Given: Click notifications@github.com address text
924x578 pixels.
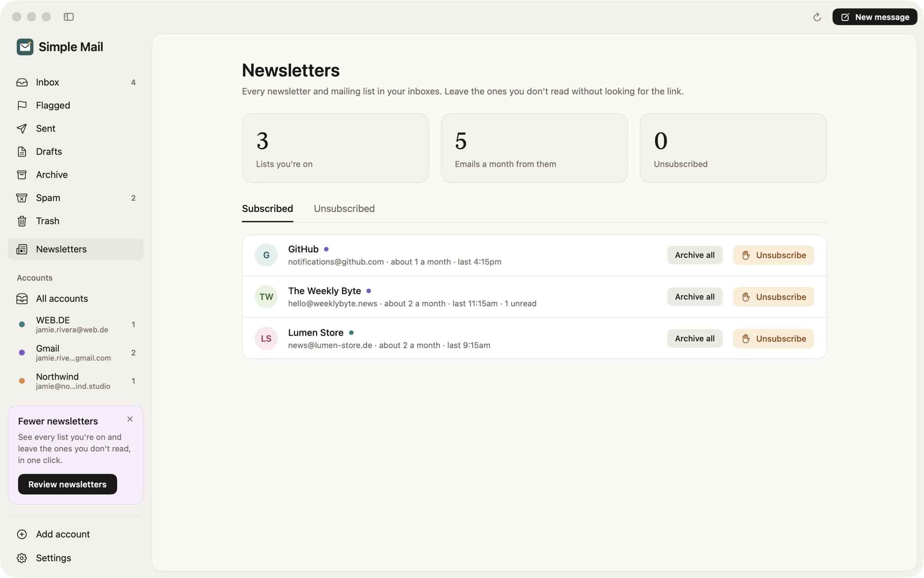Looking at the screenshot, I should [x=336, y=262].
